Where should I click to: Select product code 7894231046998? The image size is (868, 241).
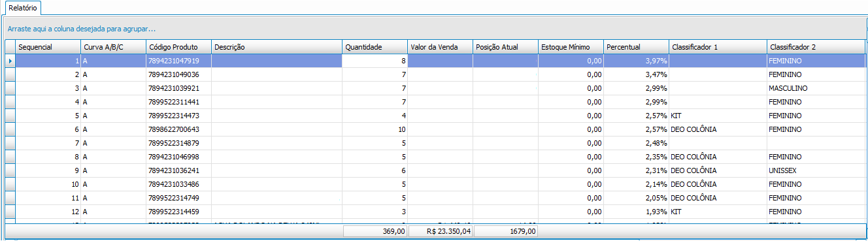pos(179,157)
